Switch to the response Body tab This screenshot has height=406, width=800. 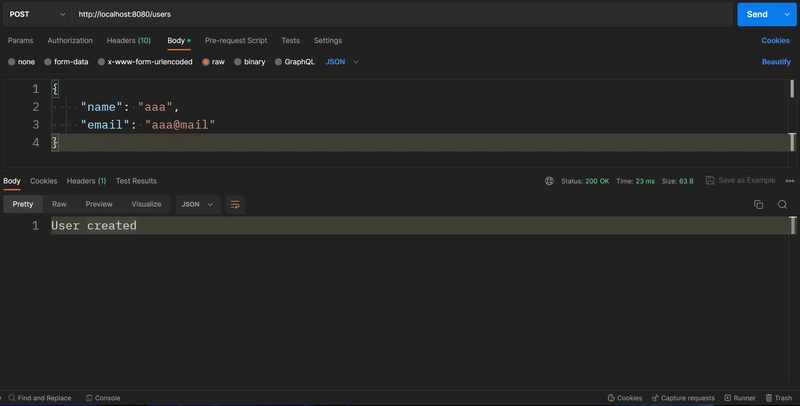click(12, 181)
